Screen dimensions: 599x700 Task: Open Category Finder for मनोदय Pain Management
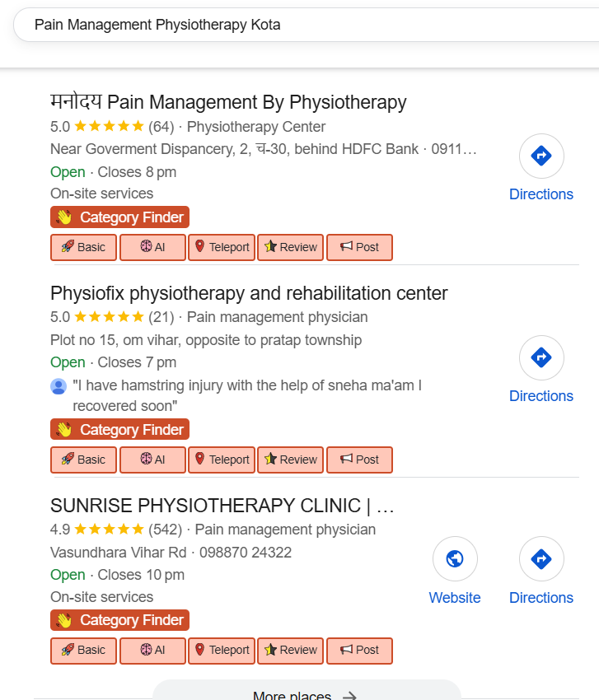[x=120, y=217]
